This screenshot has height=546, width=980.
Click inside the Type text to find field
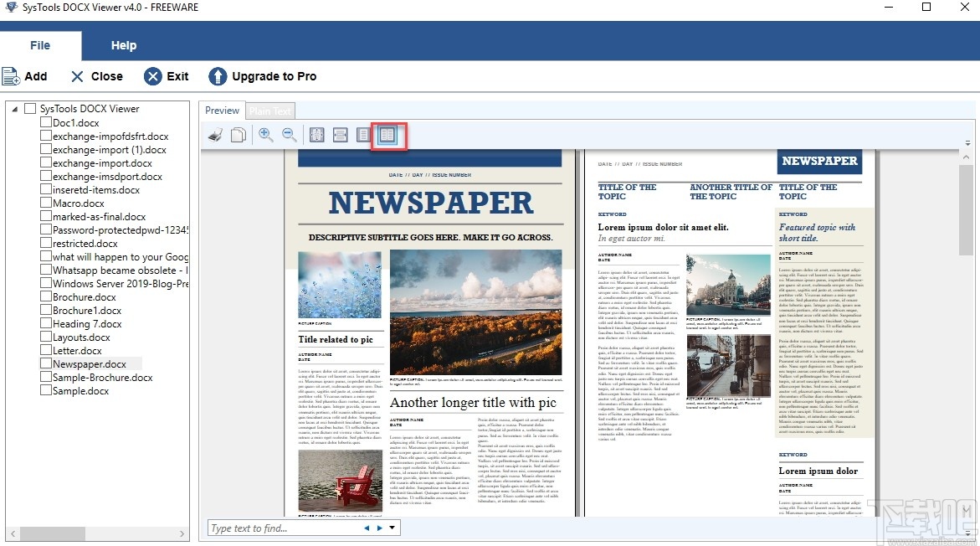tap(276, 528)
